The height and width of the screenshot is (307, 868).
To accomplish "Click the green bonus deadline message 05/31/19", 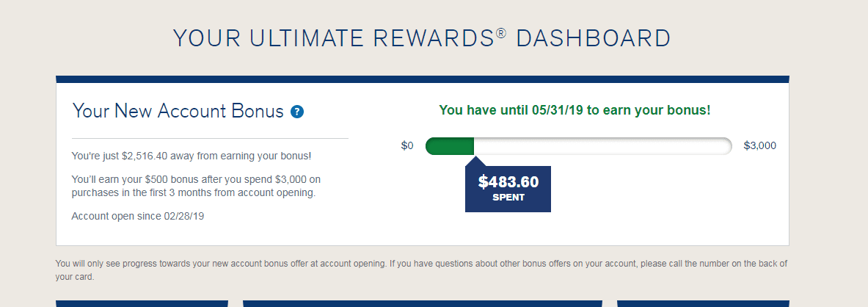I will 575,109.
